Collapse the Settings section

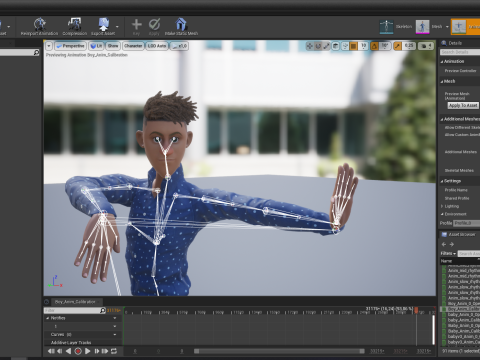point(442,181)
